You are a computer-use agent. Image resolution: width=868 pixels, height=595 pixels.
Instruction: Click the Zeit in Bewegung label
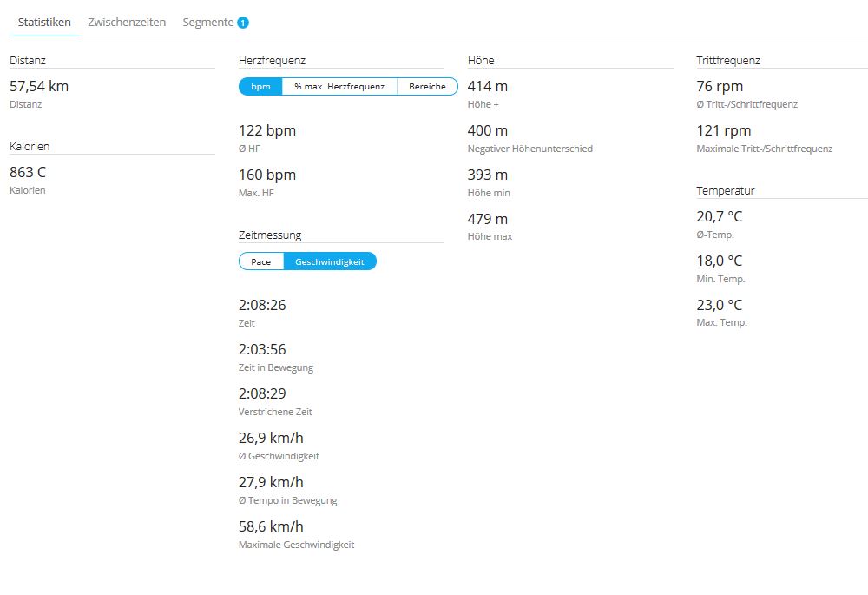[276, 367]
